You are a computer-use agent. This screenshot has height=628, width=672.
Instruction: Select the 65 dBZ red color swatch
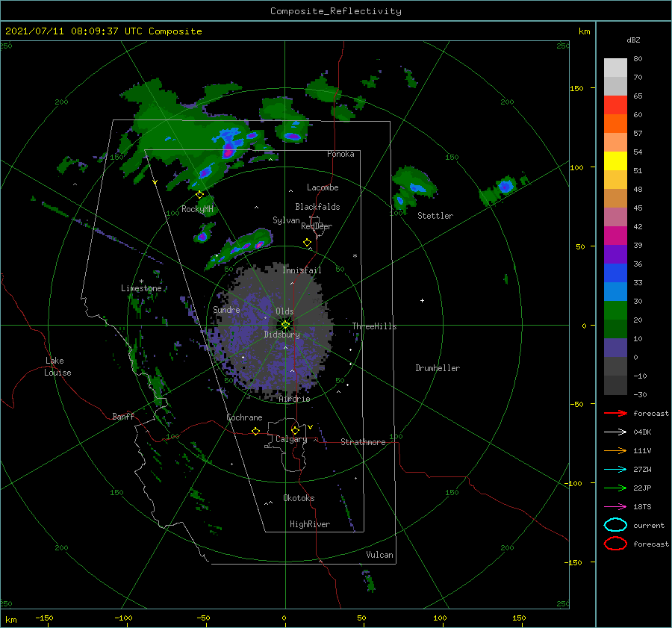point(615,105)
